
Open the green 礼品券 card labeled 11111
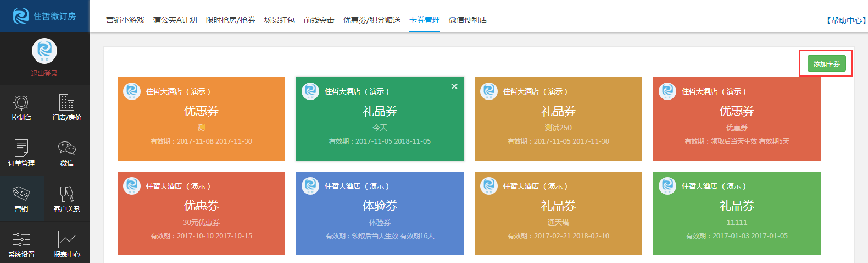click(737, 213)
